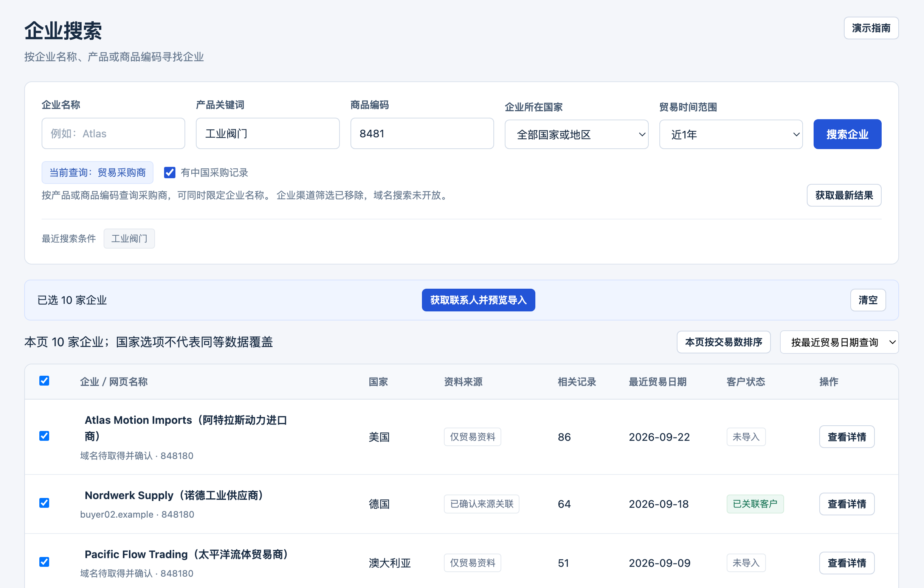Uncheck the Nordwerk Supply row checkbox
Screen dimensions: 924x588
44,503
